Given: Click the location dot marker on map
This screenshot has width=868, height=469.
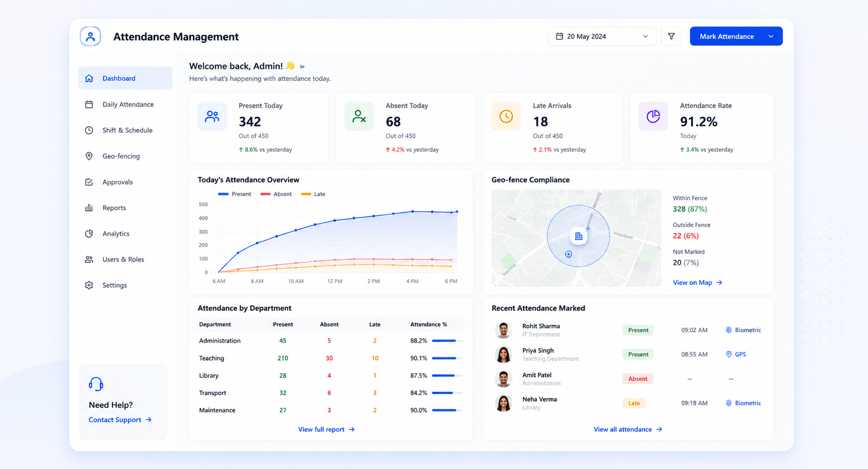Looking at the screenshot, I should point(569,254).
